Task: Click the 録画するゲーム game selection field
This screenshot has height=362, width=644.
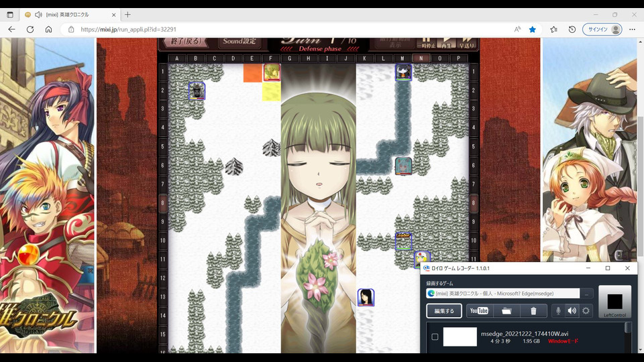Action: (x=503, y=294)
